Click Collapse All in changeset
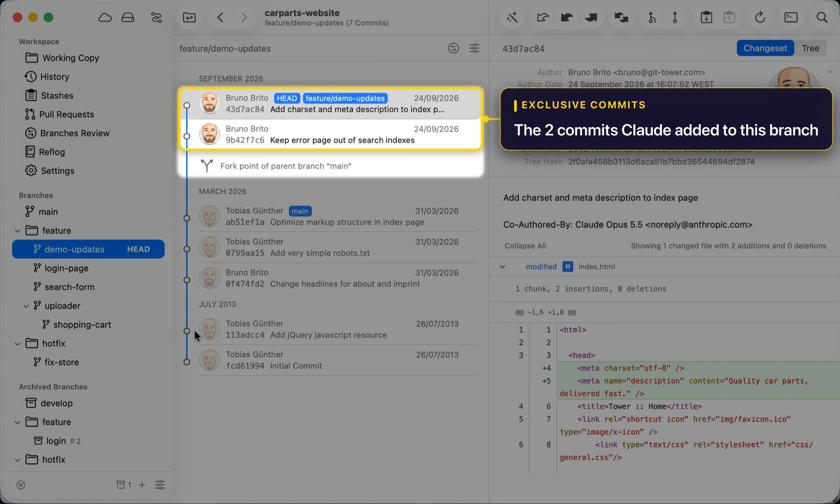840x504 pixels. (x=525, y=246)
